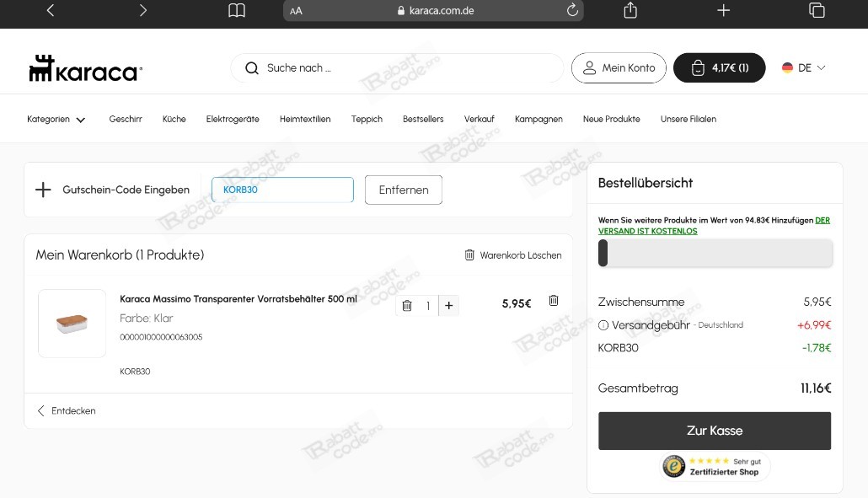Go back with browser back arrow
868x498 pixels.
coord(51,10)
